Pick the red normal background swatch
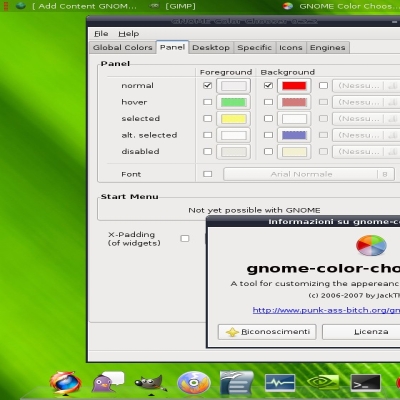Viewport: 400px width, 400px height. tap(294, 86)
